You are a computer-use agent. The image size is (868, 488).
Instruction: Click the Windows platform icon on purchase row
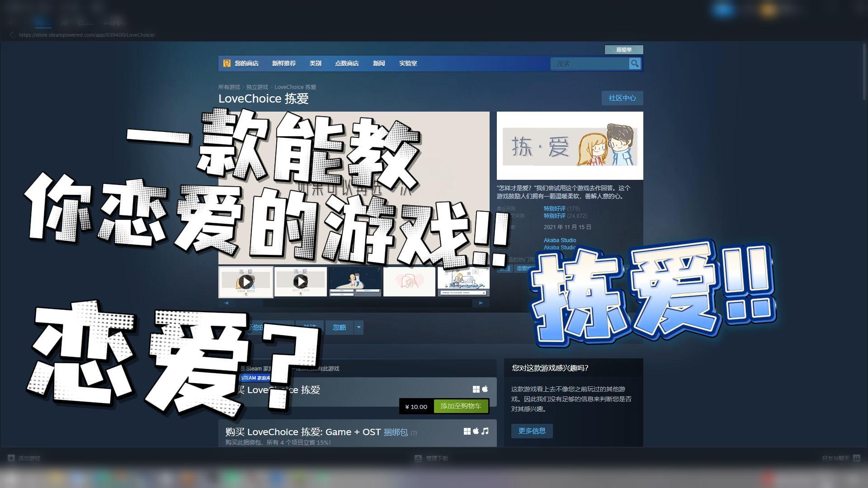tap(476, 389)
